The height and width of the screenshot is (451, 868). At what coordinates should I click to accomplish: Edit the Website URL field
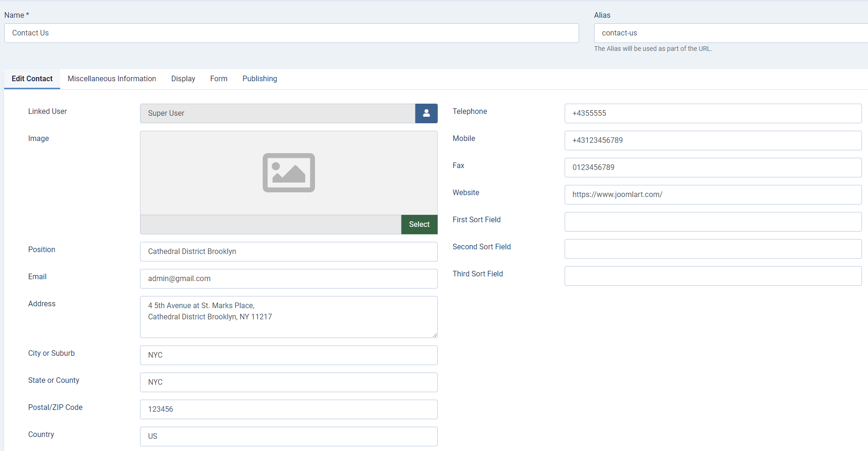[713, 195]
